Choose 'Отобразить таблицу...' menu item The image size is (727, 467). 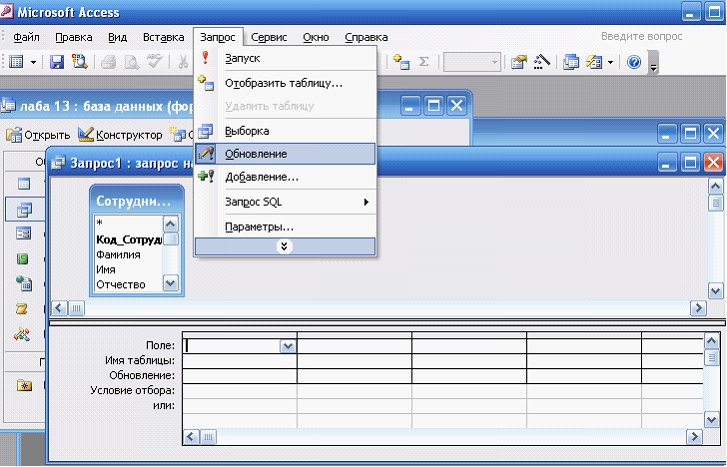click(285, 83)
